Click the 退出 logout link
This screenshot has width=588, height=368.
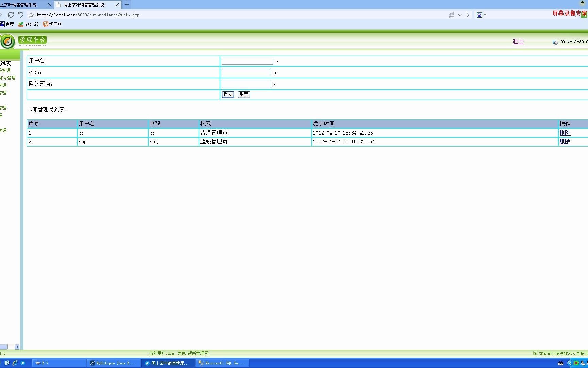click(x=518, y=42)
